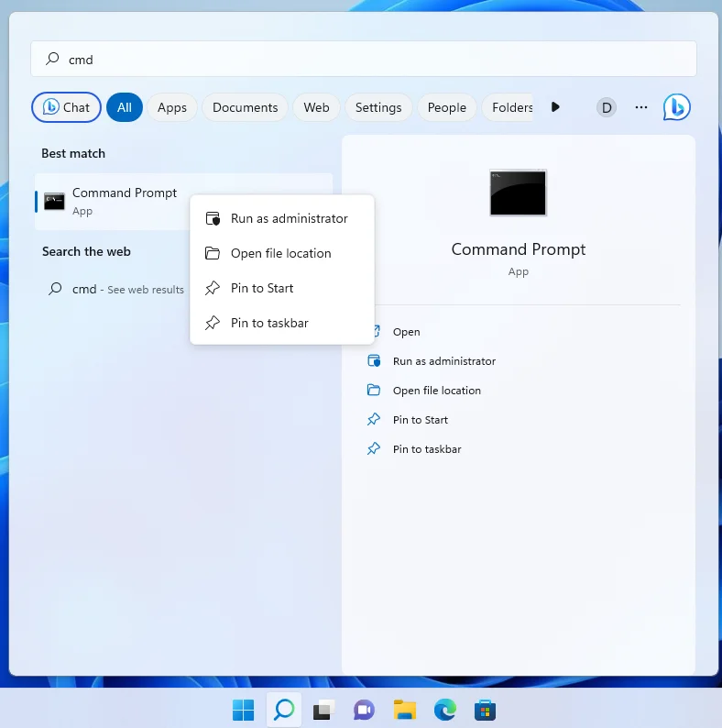Open Microsoft Edge from the taskbar
722x728 pixels.
click(x=444, y=710)
